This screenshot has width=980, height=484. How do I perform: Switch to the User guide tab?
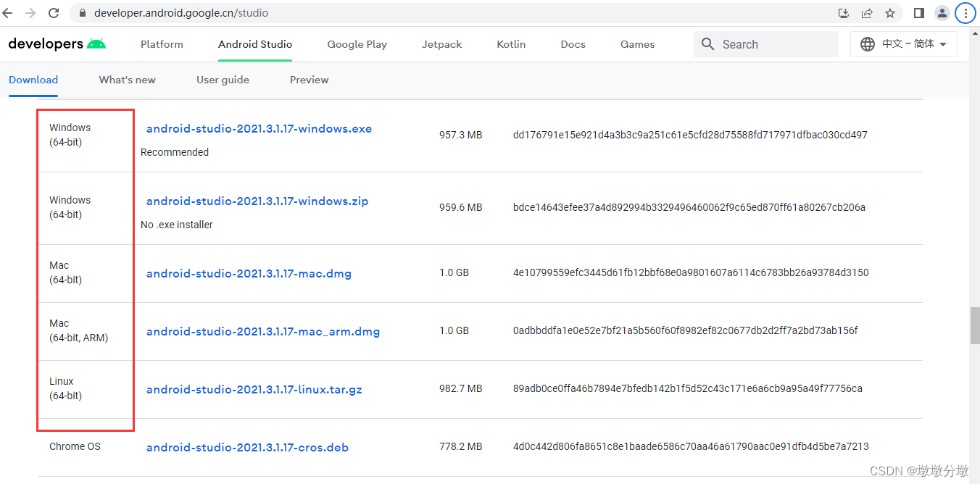223,80
